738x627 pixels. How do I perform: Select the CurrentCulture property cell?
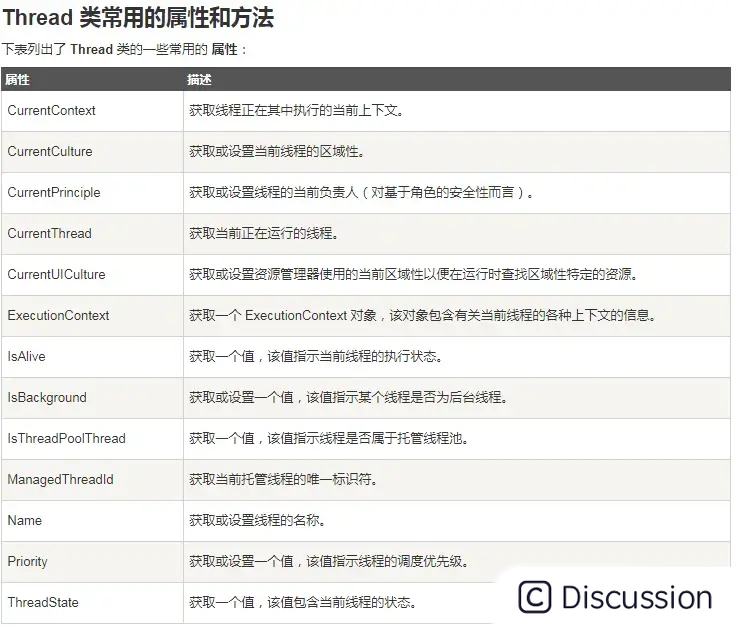point(92,152)
